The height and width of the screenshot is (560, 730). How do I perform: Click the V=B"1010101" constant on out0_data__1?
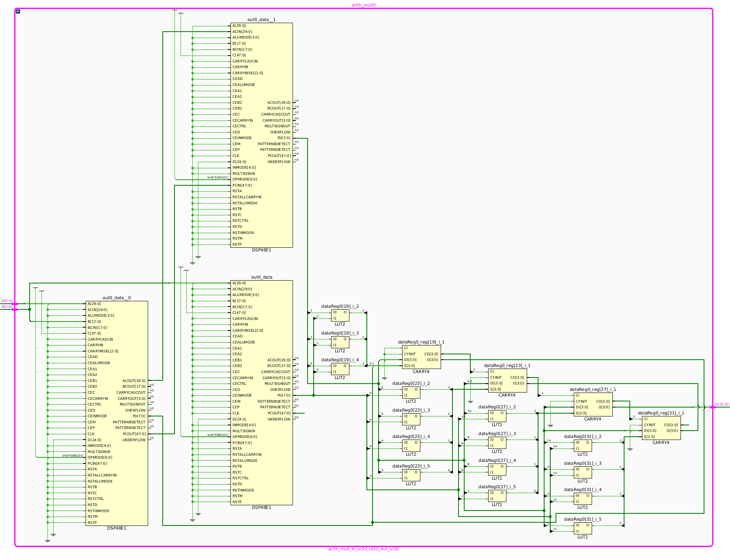pos(218,178)
